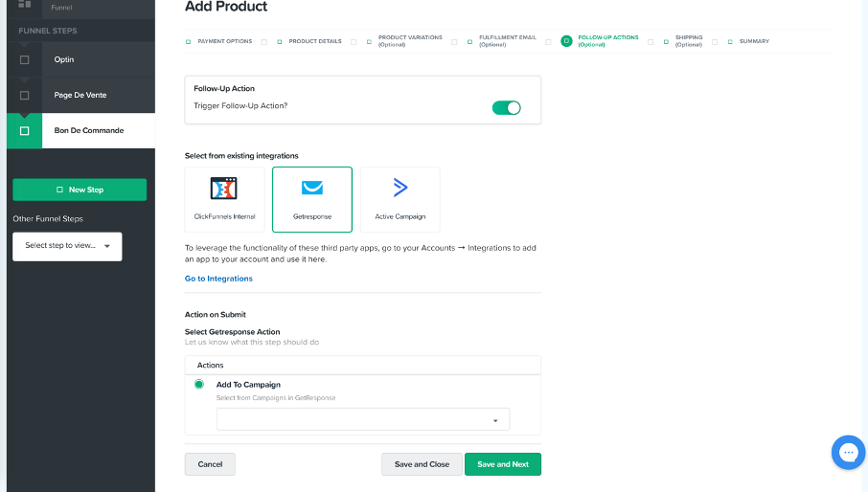This screenshot has width=868, height=492.
Task: Click the Cancel button
Action: coord(210,464)
